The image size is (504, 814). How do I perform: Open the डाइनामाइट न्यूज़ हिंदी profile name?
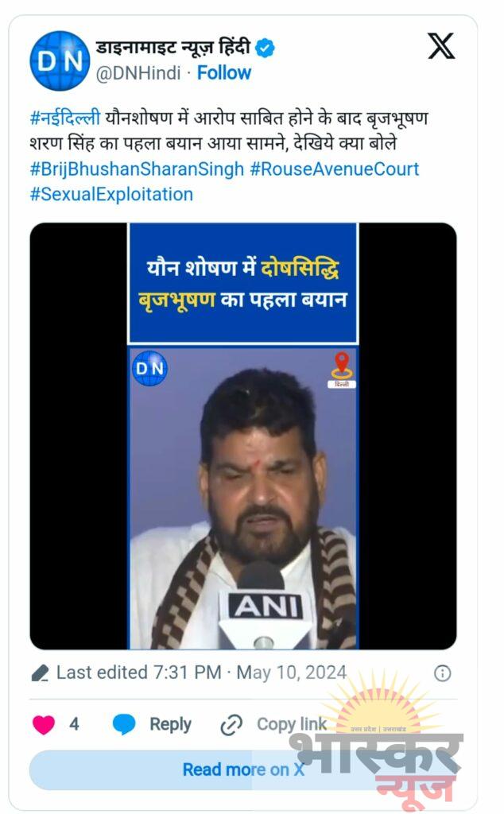click(x=173, y=48)
